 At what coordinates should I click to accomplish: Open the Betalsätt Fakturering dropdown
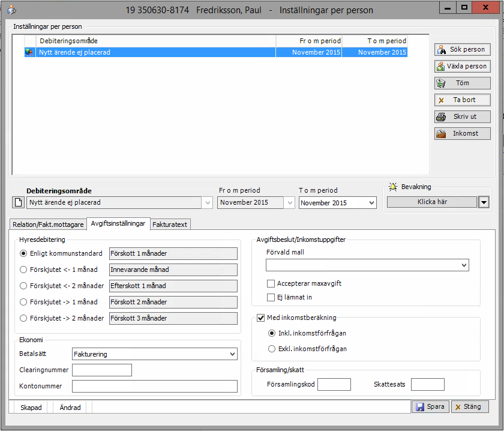[232, 354]
